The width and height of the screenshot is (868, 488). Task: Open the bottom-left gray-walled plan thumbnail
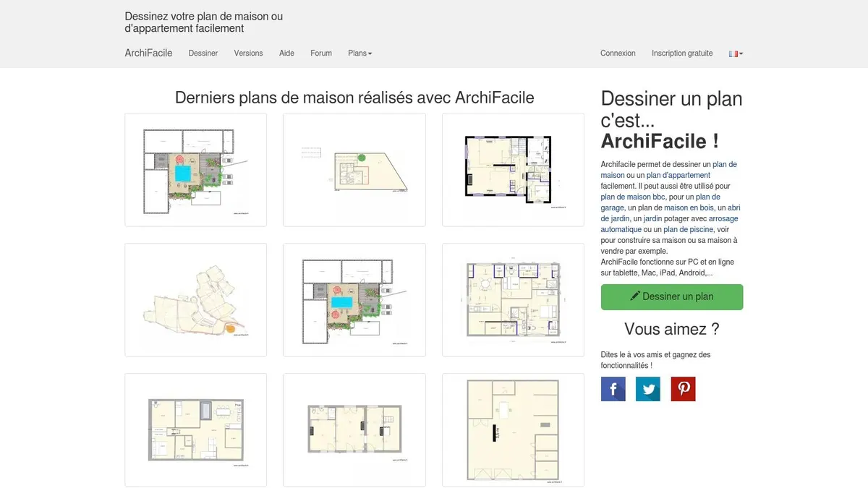(195, 430)
